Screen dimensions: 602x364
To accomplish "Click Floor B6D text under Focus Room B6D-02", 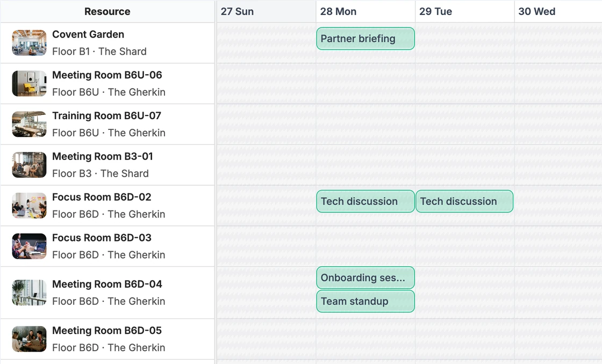I will (x=109, y=214).
